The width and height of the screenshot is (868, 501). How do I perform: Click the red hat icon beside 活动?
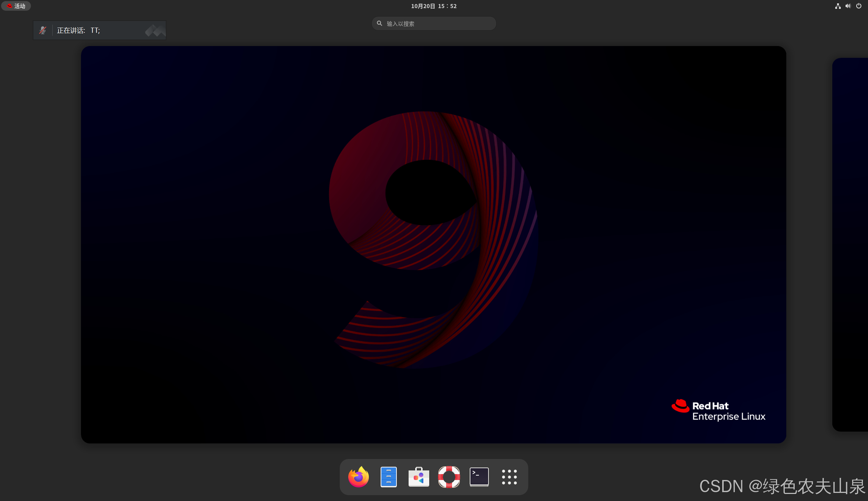(x=10, y=6)
